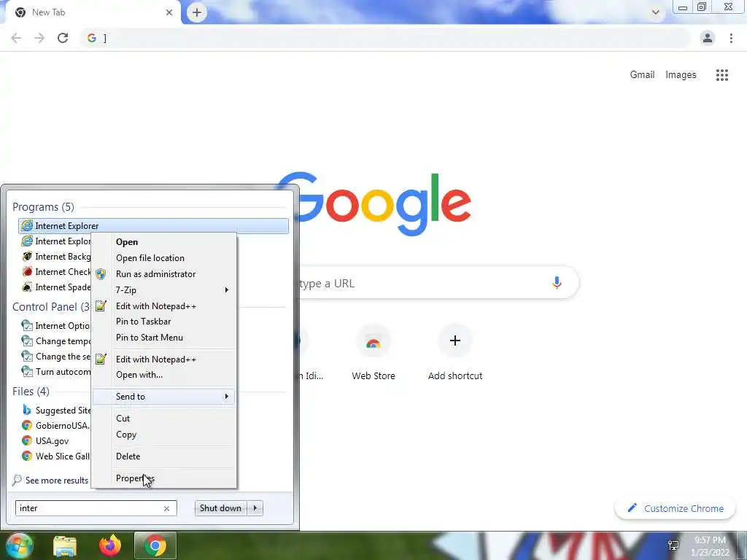This screenshot has height=560, width=747.
Task: Open the Chrome three-dot menu
Action: coord(731,38)
